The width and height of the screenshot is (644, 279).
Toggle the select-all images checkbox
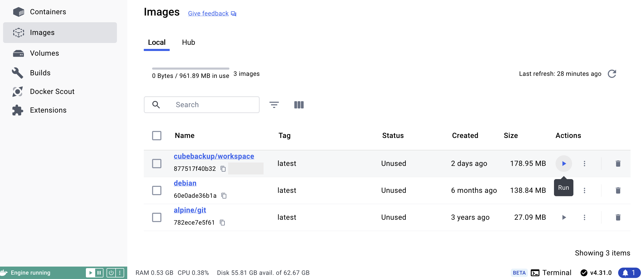point(157,136)
